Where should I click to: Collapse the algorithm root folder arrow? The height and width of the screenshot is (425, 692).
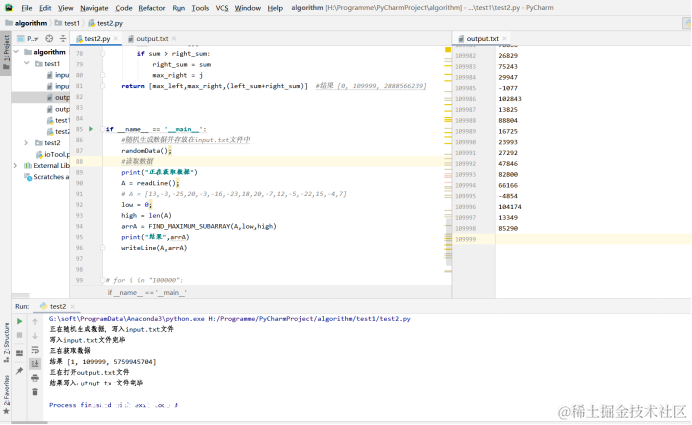(16, 52)
